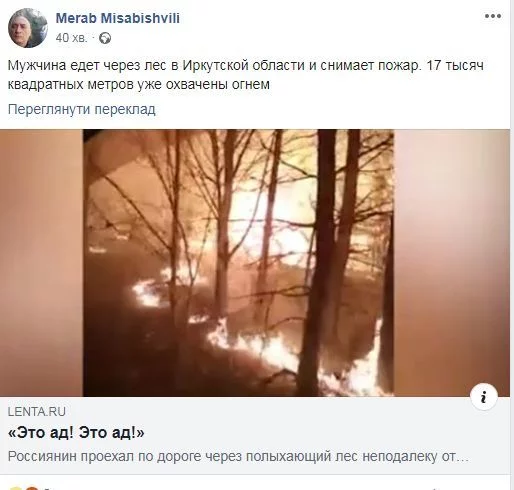The height and width of the screenshot is (490, 514).
Task: Open reactions list next to the emoji icons
Action: point(46,489)
